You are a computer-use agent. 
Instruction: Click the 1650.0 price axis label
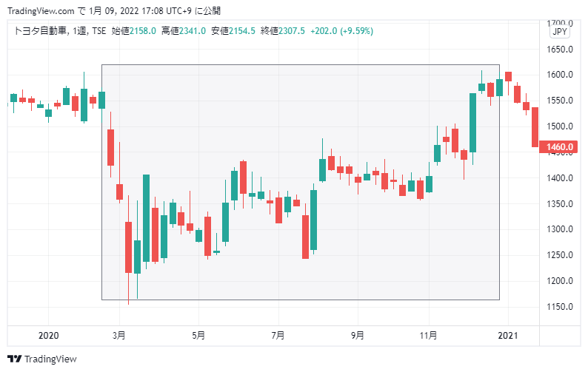(x=560, y=50)
